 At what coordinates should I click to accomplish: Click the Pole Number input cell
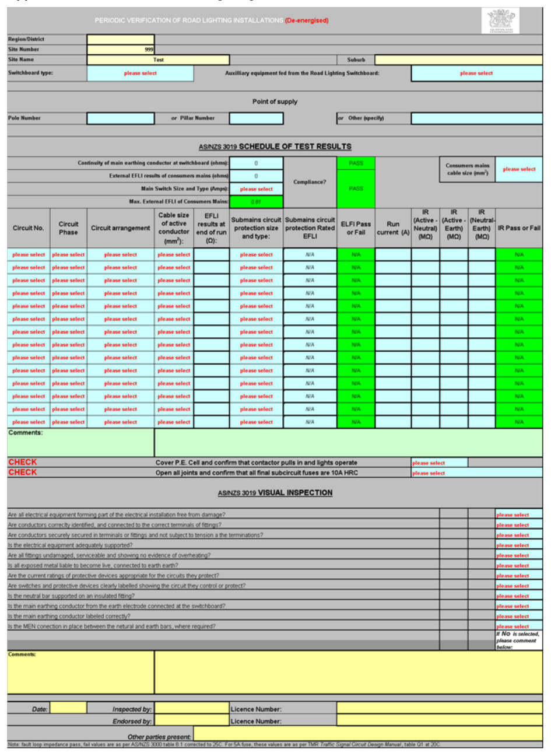tap(121, 118)
